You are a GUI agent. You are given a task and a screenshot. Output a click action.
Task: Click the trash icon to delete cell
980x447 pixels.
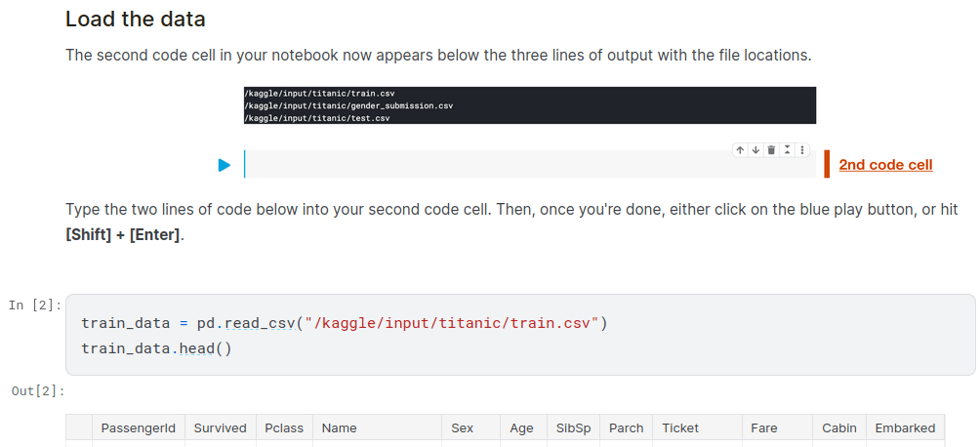771,150
